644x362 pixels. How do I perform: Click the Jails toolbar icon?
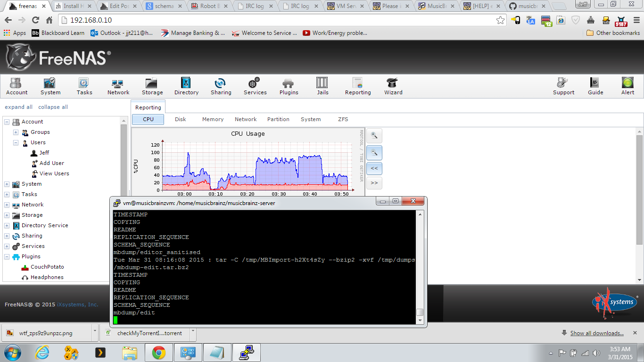[322, 83]
